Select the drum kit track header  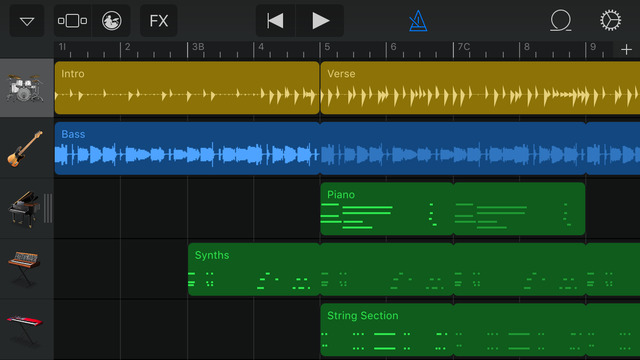pyautogui.click(x=27, y=88)
